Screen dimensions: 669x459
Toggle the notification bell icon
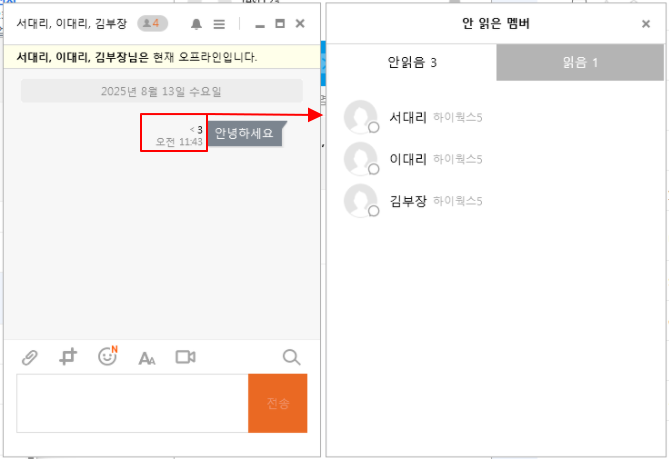[197, 23]
